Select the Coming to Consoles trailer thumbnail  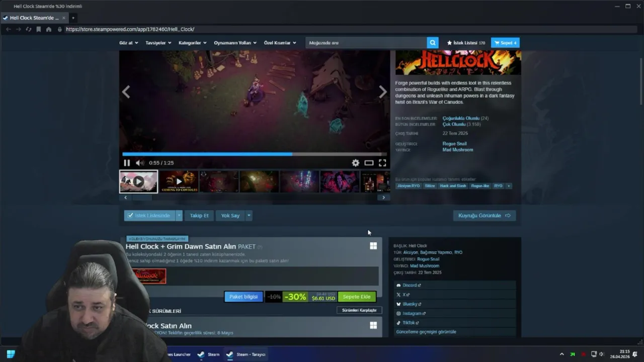pyautogui.click(x=179, y=182)
